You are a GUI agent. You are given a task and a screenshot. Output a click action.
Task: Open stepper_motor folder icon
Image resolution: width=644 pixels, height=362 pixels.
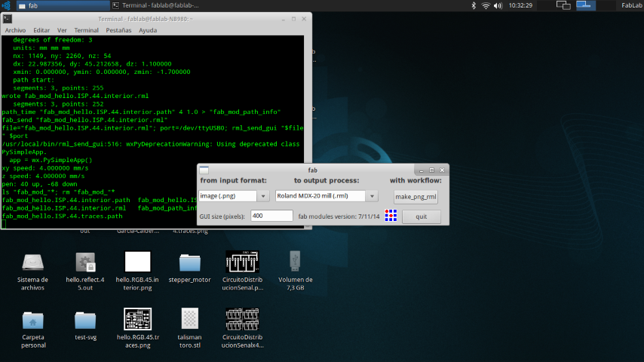click(190, 263)
